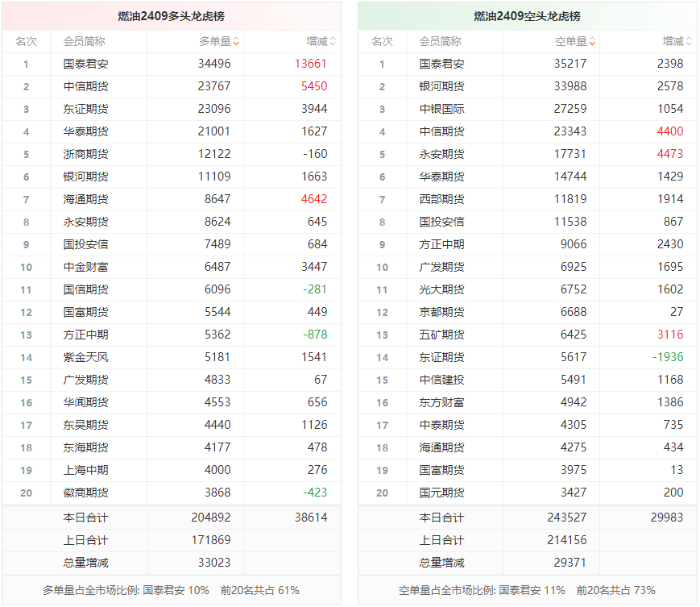This screenshot has width=700, height=607.
Task: Click 会员简称 header in the short table
Action: (440, 42)
